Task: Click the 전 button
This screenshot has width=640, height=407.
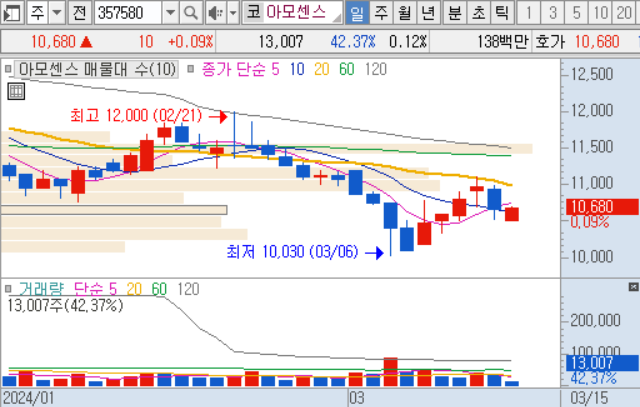Action: 80,13
